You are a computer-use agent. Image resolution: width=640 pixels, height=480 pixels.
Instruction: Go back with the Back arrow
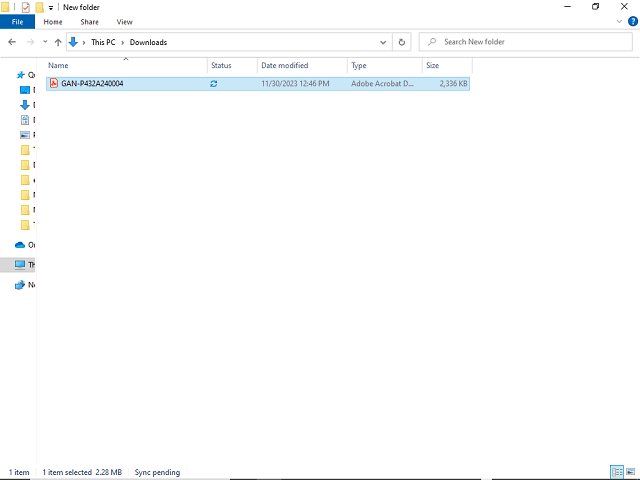tap(12, 42)
